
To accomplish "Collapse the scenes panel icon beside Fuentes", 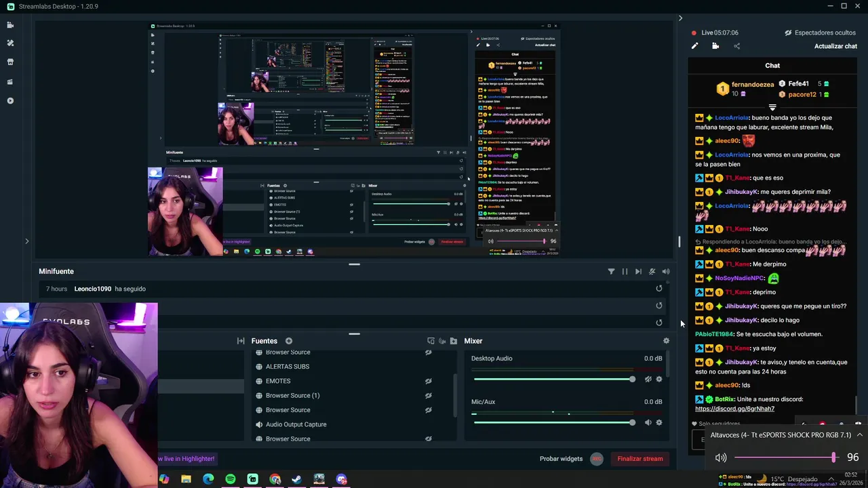I will click(x=241, y=341).
